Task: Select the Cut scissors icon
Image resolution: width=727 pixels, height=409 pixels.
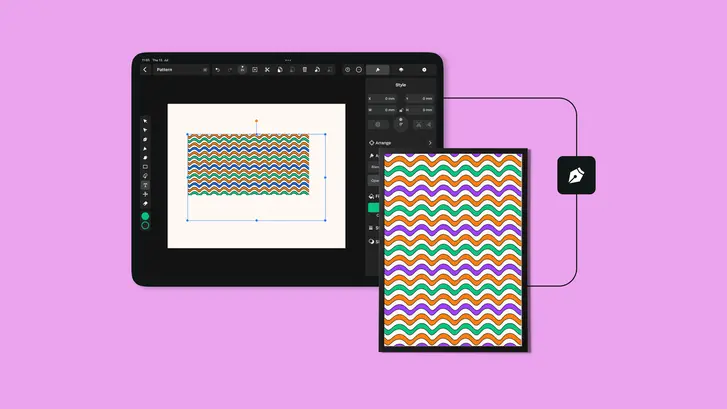Action: [267, 70]
